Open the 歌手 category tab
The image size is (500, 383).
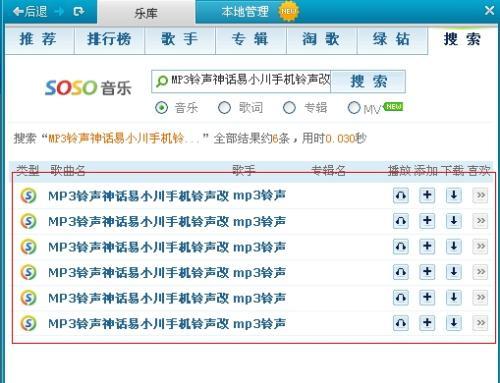coord(180,40)
